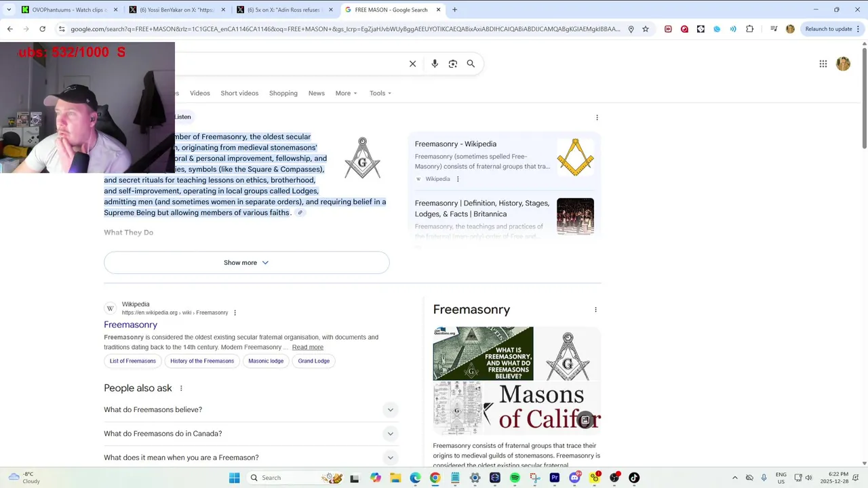Click the Chrome address bar URL
This screenshot has width=868, height=488.
(344, 29)
